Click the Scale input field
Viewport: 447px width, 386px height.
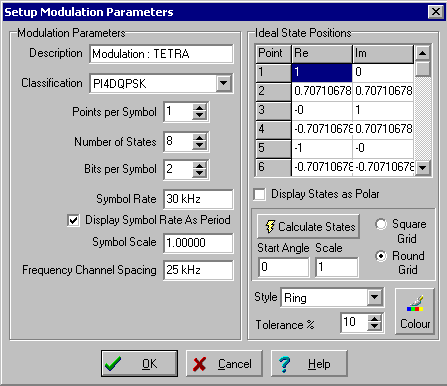(x=337, y=267)
